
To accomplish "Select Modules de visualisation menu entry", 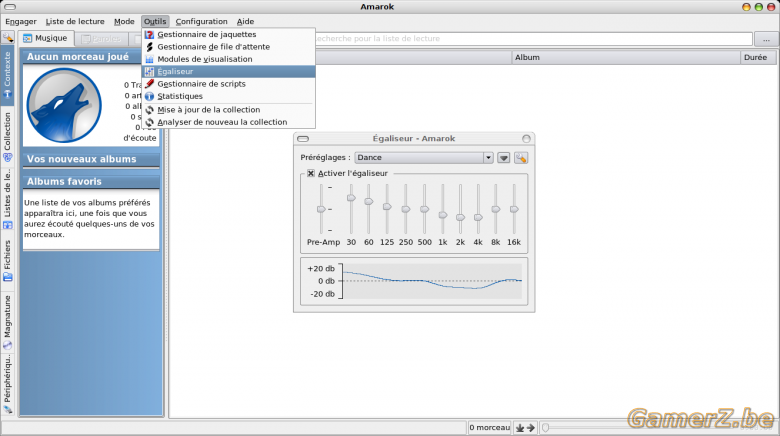I will click(x=228, y=59).
